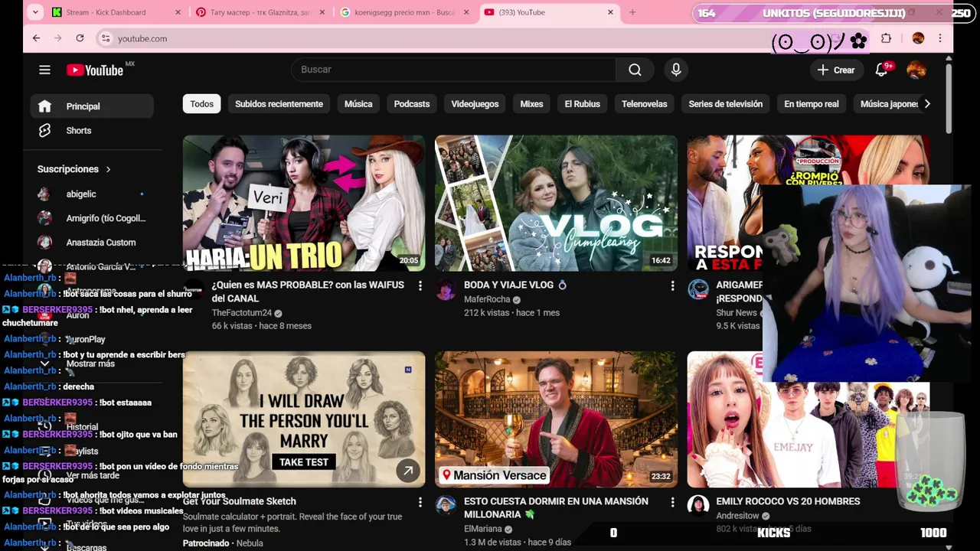Viewport: 980px width, 551px height.
Task: Open ElMariana channel avatar
Action: click(x=446, y=506)
